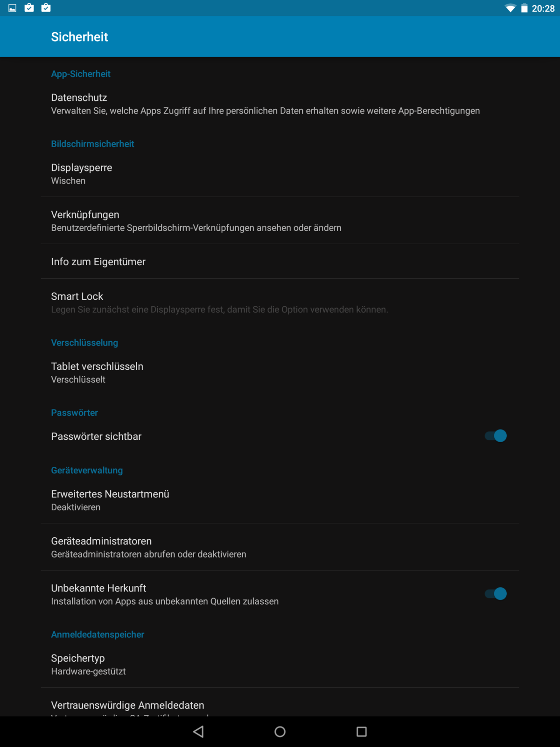Open Erweitertes Neustartmenü setting
The height and width of the screenshot is (747, 560).
pyautogui.click(x=110, y=500)
